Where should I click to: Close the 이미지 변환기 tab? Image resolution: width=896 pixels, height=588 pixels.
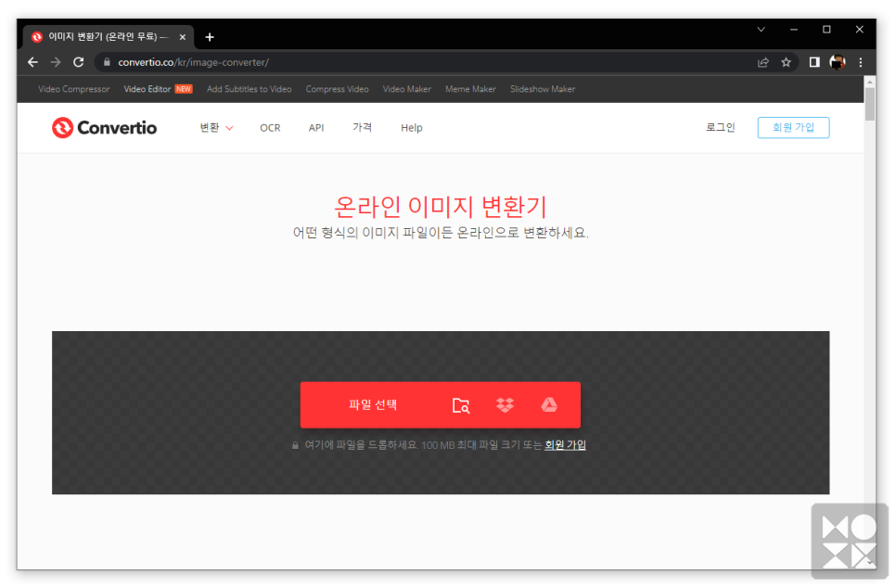tap(183, 37)
